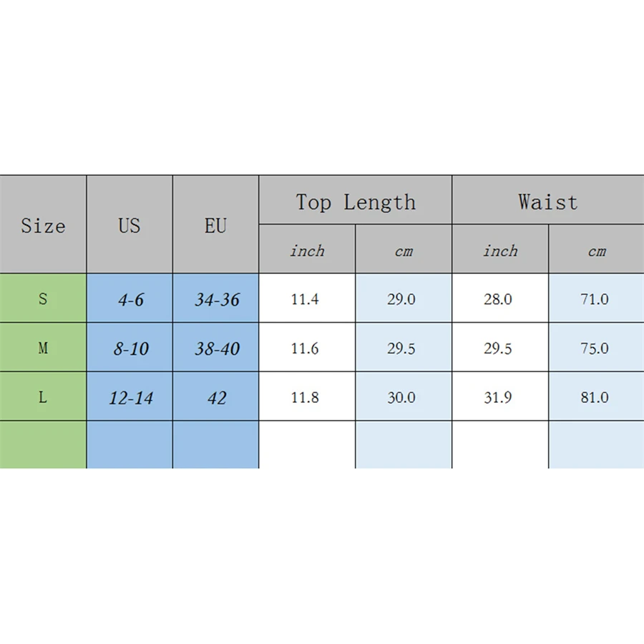Select the US size 12-14 cell
The image size is (644, 644).
pos(130,397)
